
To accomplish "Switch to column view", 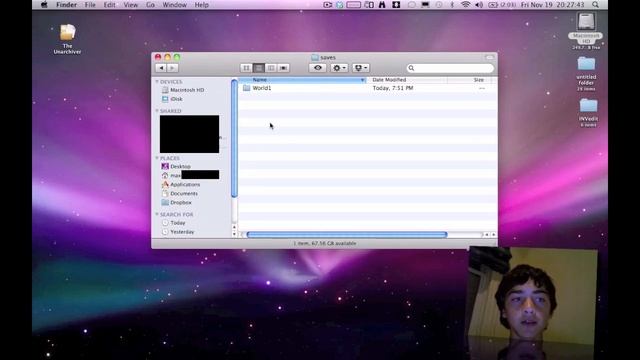I will pyautogui.click(x=271, y=68).
